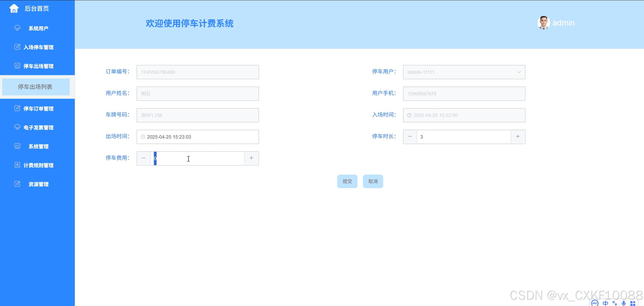Decrease 停车时长 with minus button
This screenshot has width=644, height=306.
[x=410, y=136]
